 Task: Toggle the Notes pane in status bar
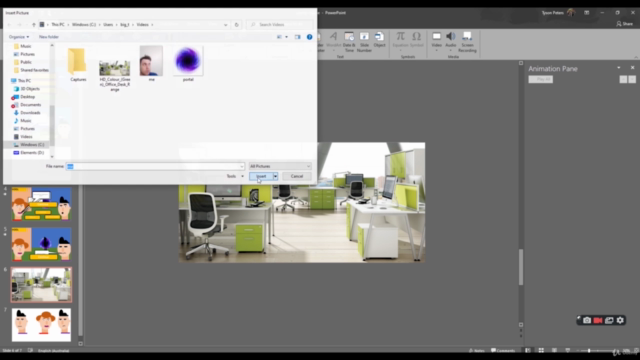(476, 350)
